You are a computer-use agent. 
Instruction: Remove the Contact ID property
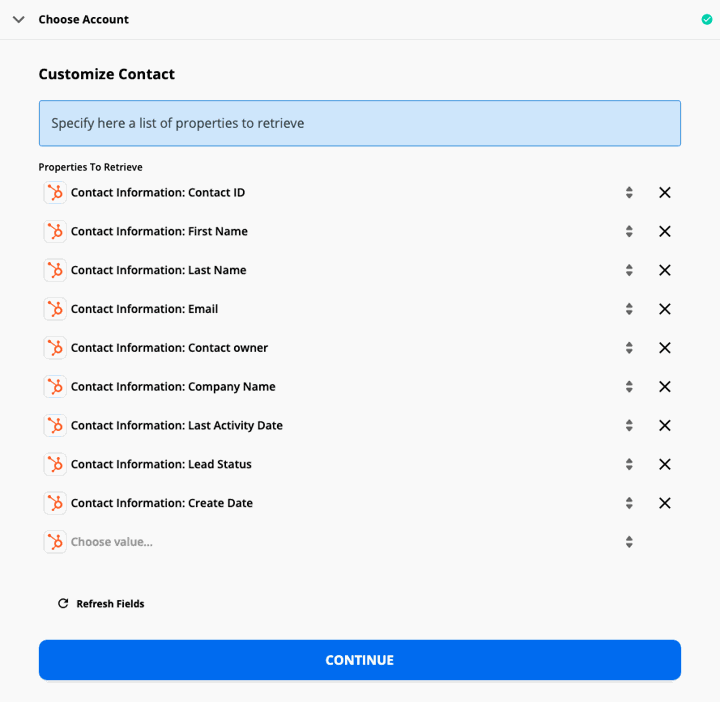664,192
